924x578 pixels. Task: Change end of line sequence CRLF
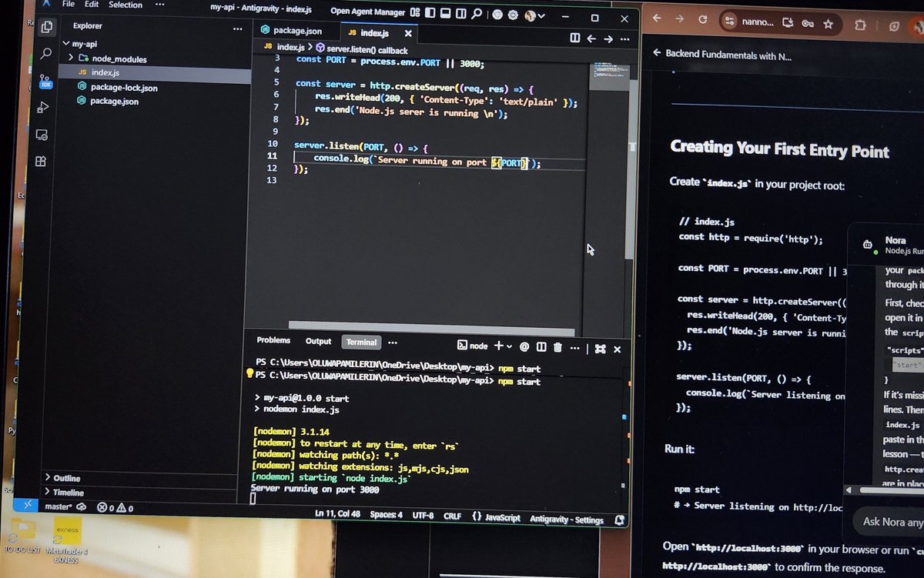click(x=452, y=516)
